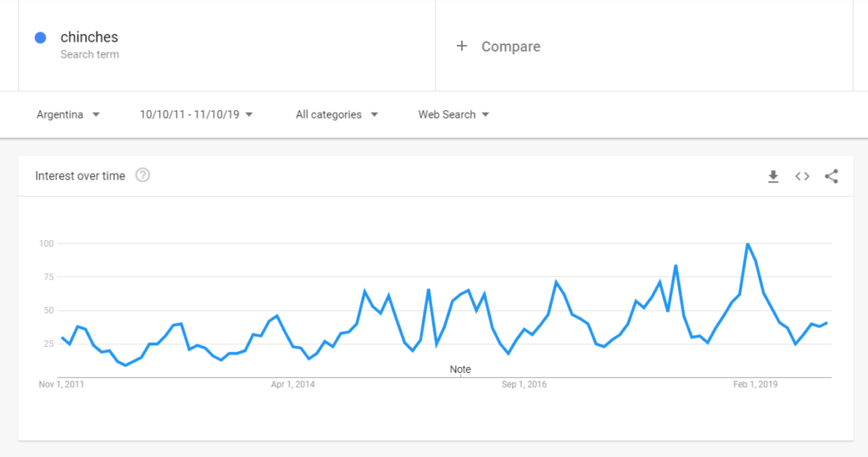Click the Search term subtitle under chinches
Screen dimensions: 868x457
click(90, 54)
